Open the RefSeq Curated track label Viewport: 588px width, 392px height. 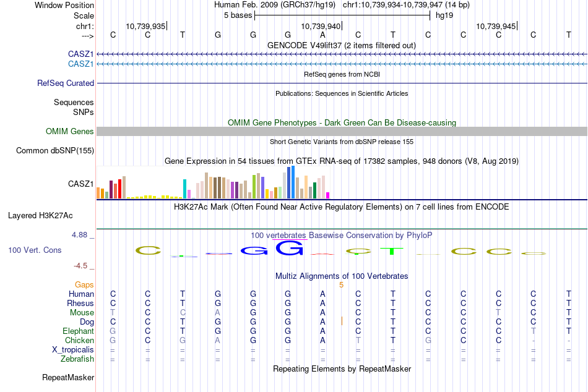point(66,83)
